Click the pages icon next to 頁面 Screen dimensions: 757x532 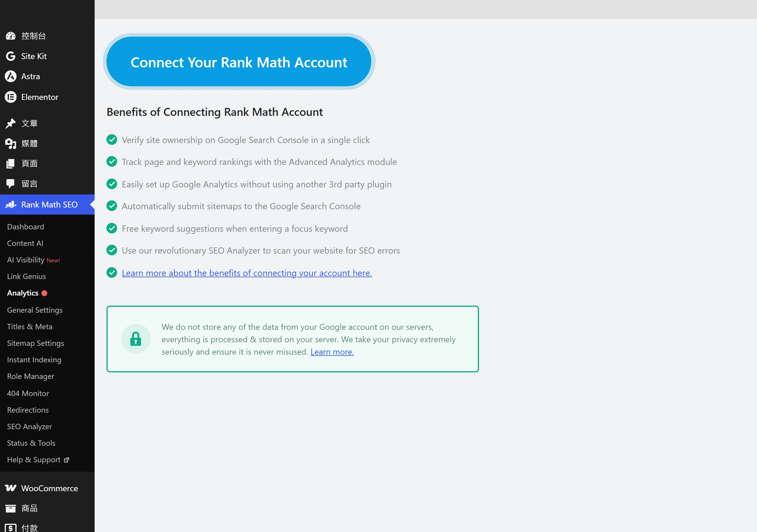pyautogui.click(x=11, y=163)
